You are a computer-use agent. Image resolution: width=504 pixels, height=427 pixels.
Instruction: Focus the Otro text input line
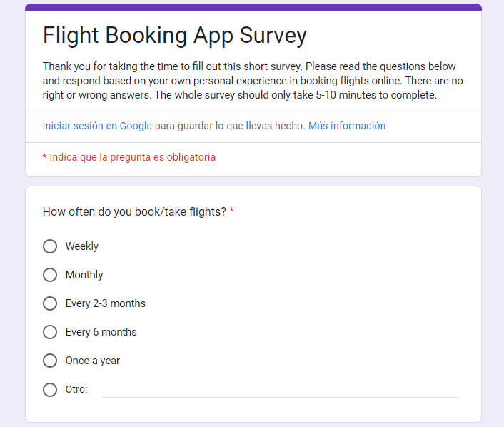coord(280,390)
